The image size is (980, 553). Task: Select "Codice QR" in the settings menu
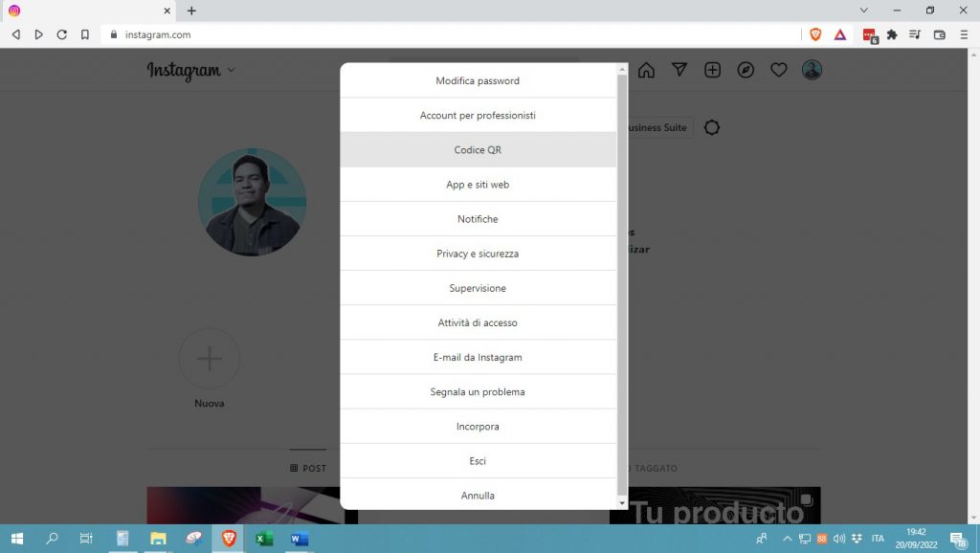[x=478, y=150]
